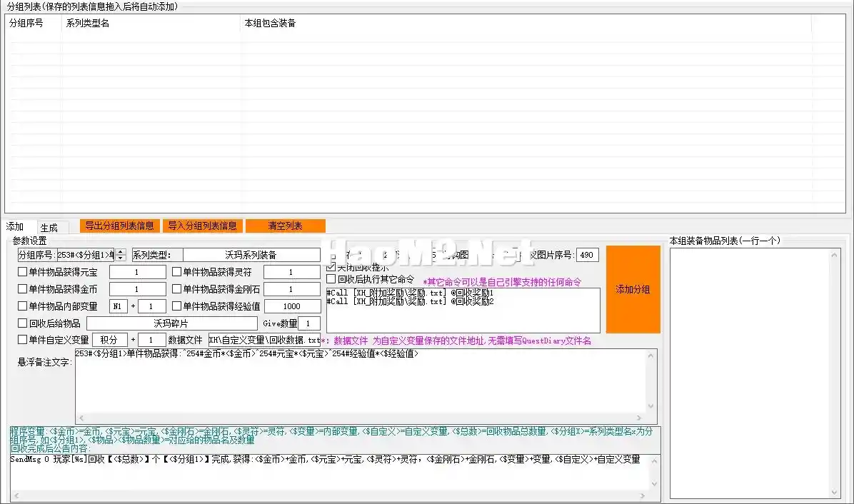
Task: Click the 金刚石 amount input field
Action: point(291,289)
